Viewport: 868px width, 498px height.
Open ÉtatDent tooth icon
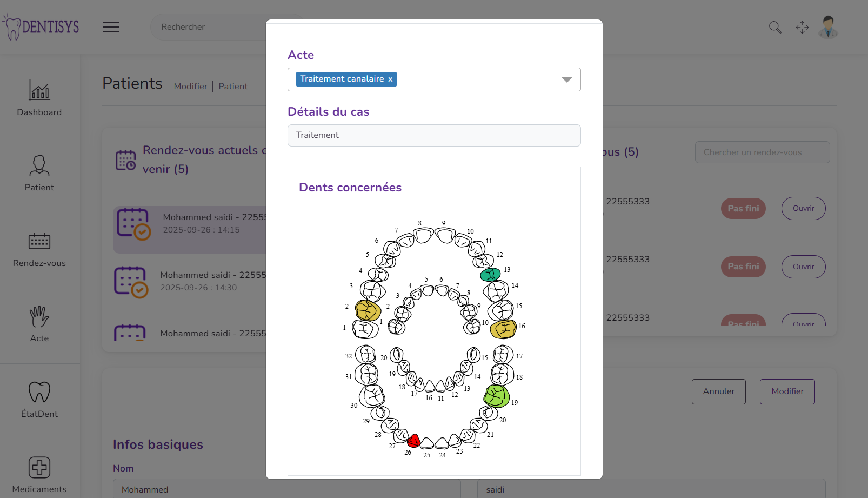coord(39,392)
